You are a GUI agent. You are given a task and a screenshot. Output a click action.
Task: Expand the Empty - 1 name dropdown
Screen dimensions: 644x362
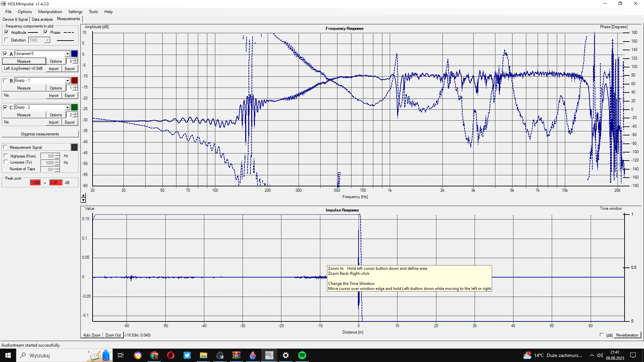(67, 80)
